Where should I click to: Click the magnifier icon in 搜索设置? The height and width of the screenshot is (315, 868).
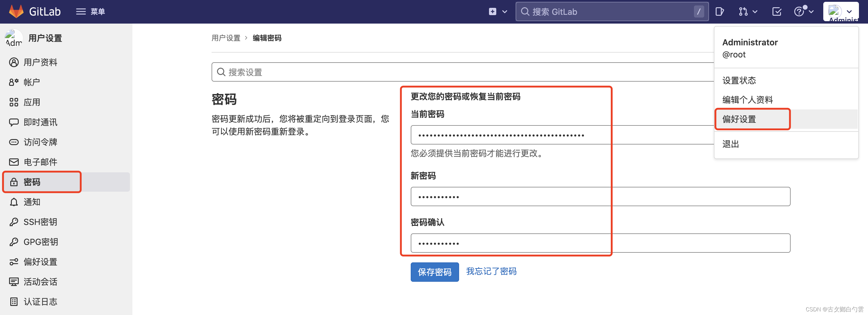[x=221, y=72]
